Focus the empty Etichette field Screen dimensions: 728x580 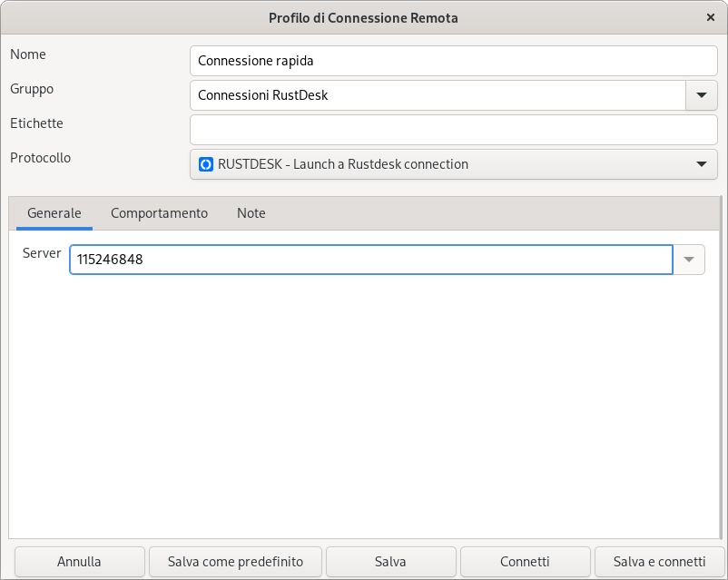click(x=454, y=130)
